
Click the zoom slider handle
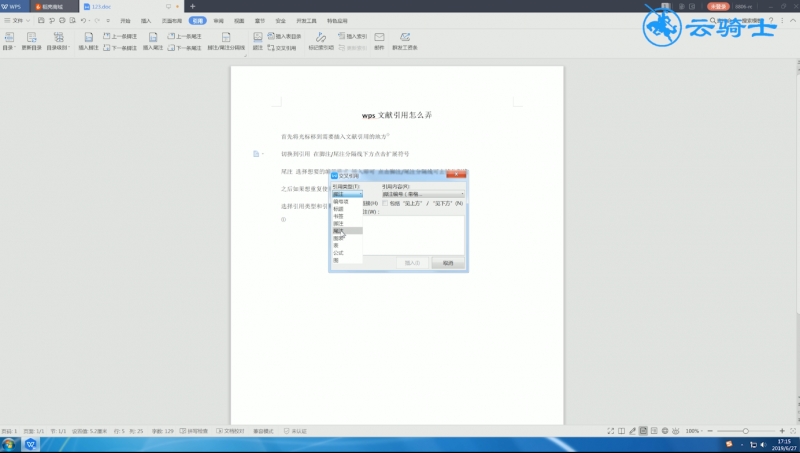(745, 431)
